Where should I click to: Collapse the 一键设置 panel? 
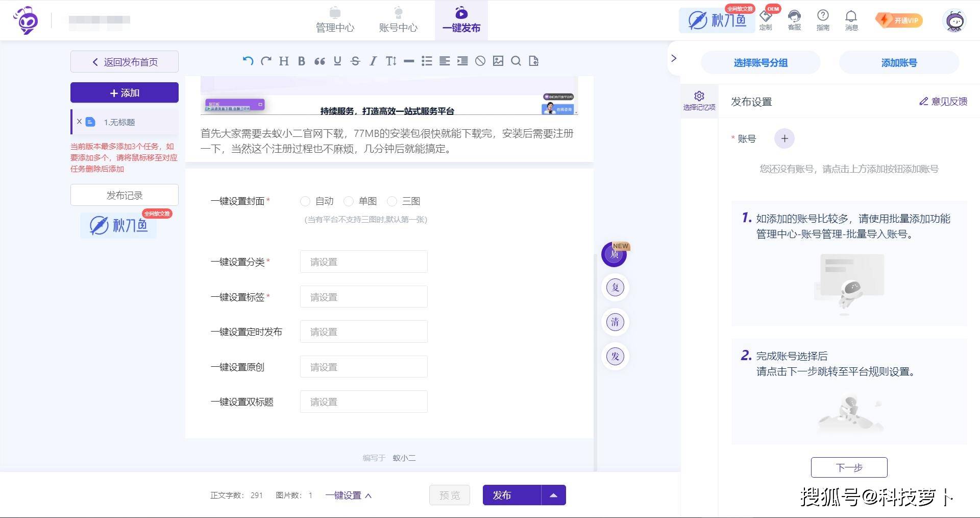[349, 496]
